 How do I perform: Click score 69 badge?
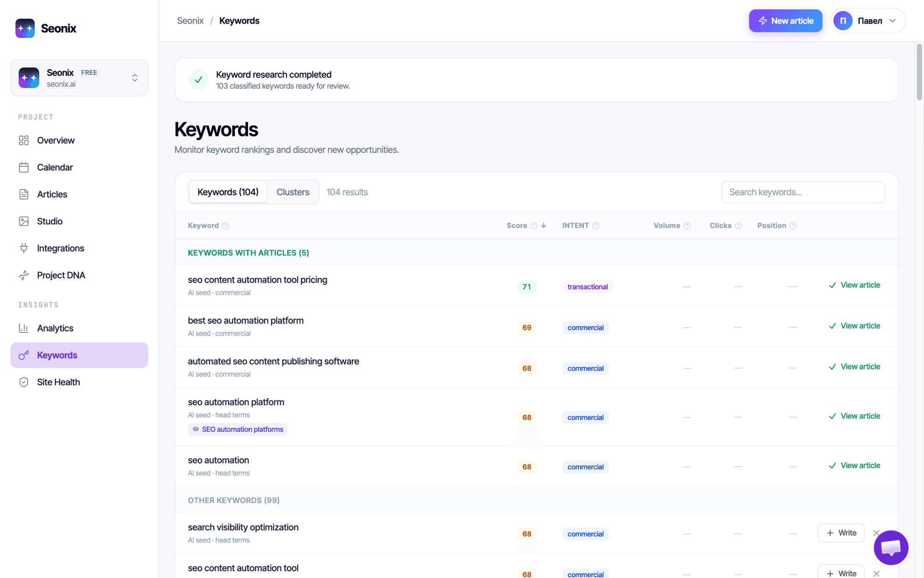[527, 327]
